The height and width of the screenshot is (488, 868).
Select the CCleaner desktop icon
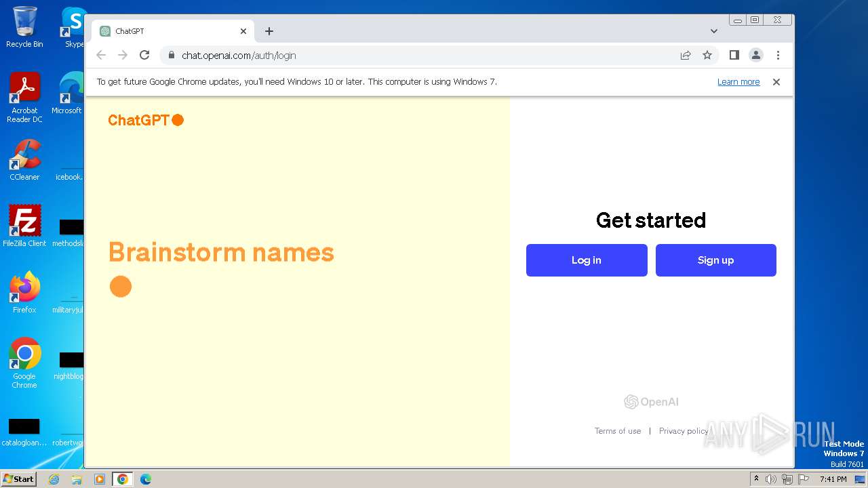click(x=24, y=160)
